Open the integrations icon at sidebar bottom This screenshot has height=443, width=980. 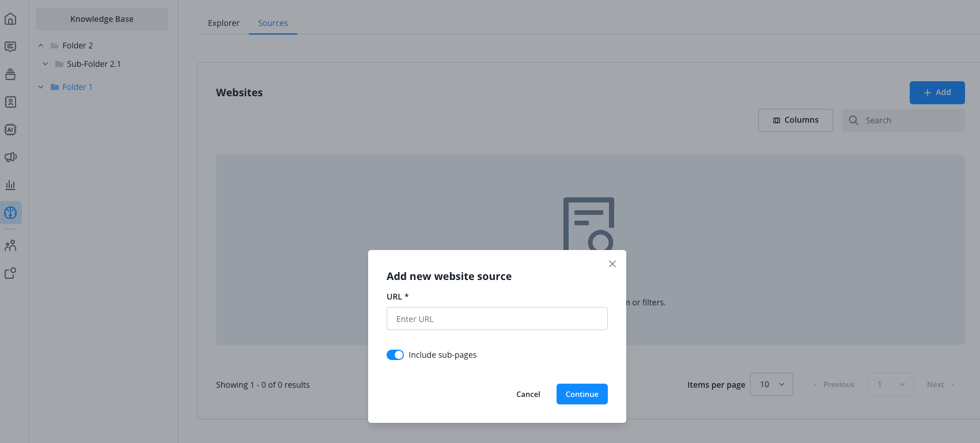(10, 274)
